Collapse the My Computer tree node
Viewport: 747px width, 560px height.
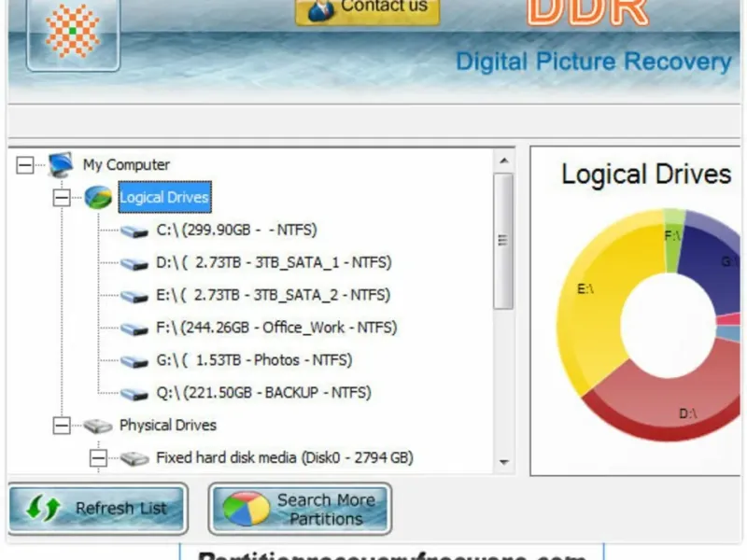pos(25,165)
